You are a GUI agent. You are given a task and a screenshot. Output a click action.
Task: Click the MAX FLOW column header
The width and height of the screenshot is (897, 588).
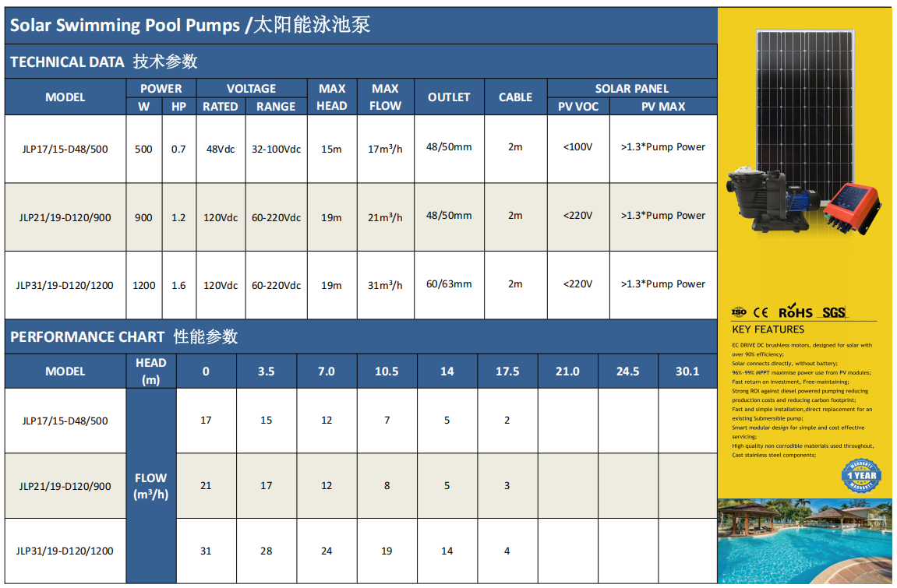[385, 97]
